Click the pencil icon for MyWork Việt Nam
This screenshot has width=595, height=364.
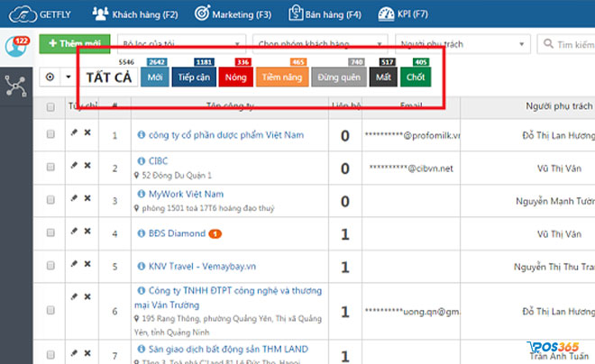click(74, 198)
